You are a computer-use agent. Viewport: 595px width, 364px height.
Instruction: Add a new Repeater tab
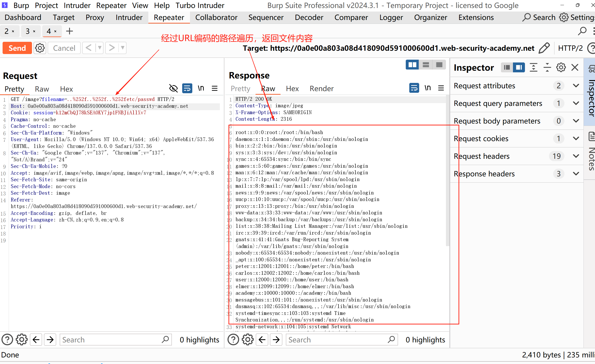(x=70, y=31)
